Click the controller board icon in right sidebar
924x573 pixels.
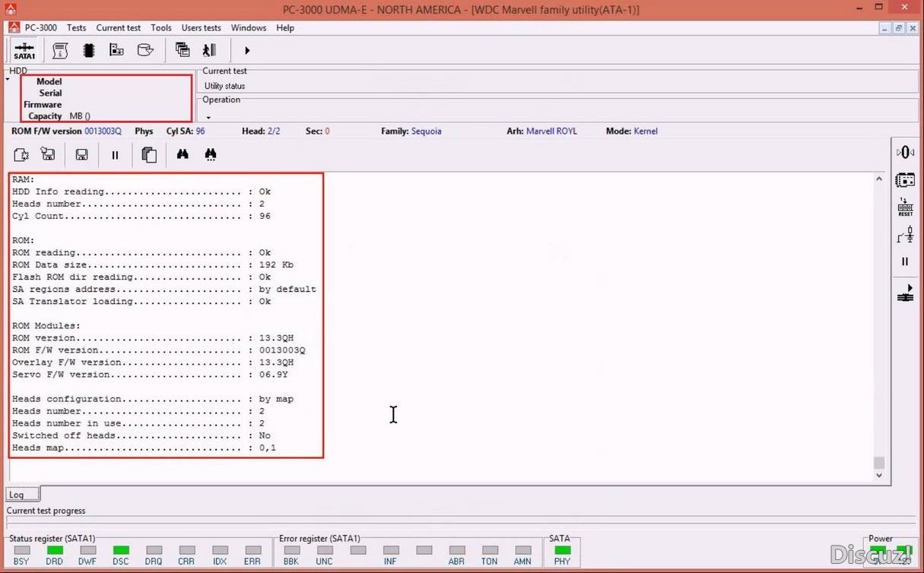(905, 180)
